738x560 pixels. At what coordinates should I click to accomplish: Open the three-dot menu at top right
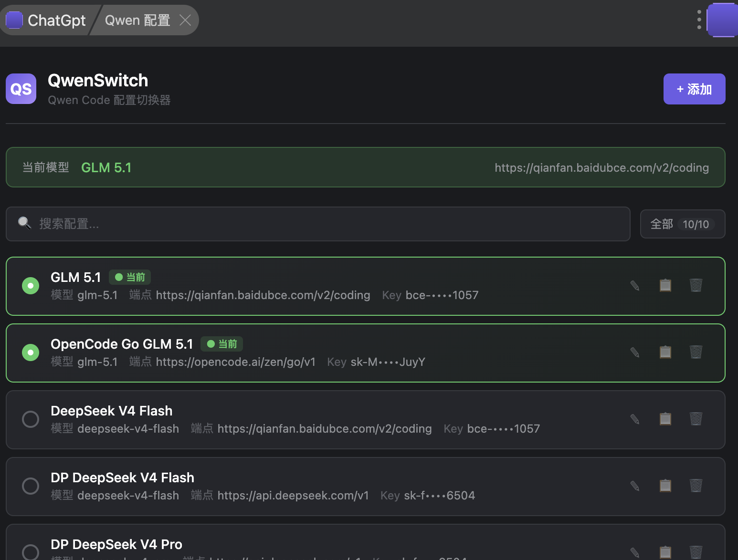click(x=699, y=20)
